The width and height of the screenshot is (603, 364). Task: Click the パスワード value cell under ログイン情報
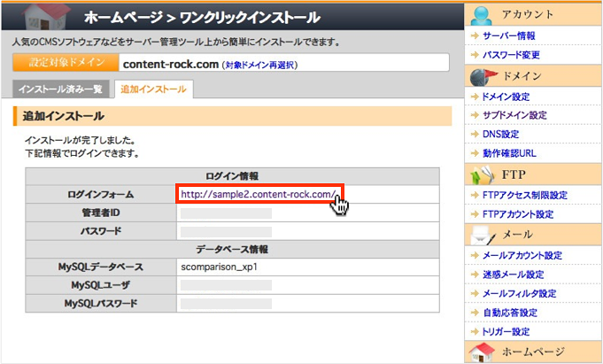tap(308, 231)
